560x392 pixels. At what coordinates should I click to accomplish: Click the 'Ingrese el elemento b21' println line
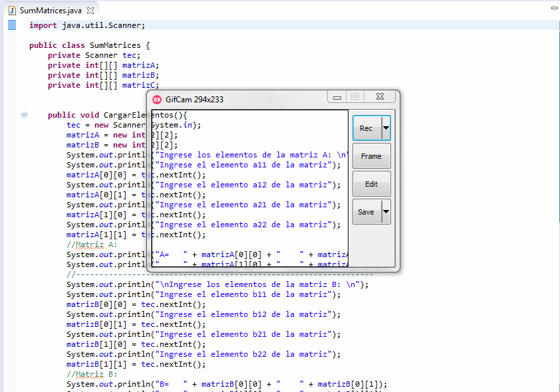tap(204, 335)
